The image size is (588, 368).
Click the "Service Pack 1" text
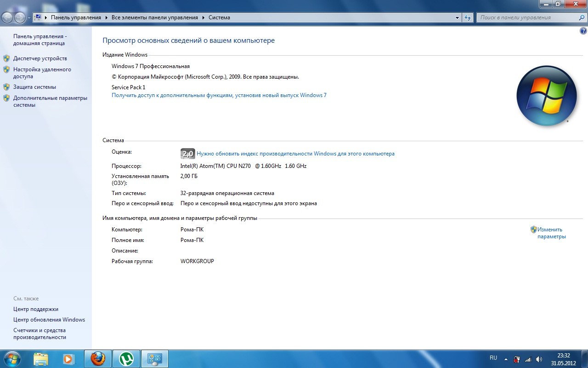coord(128,87)
